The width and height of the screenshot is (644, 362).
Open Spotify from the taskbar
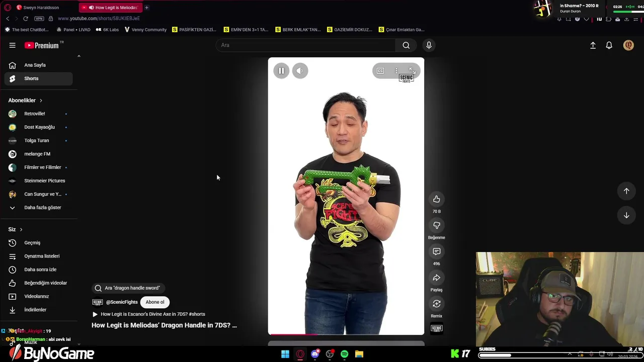coord(344,354)
